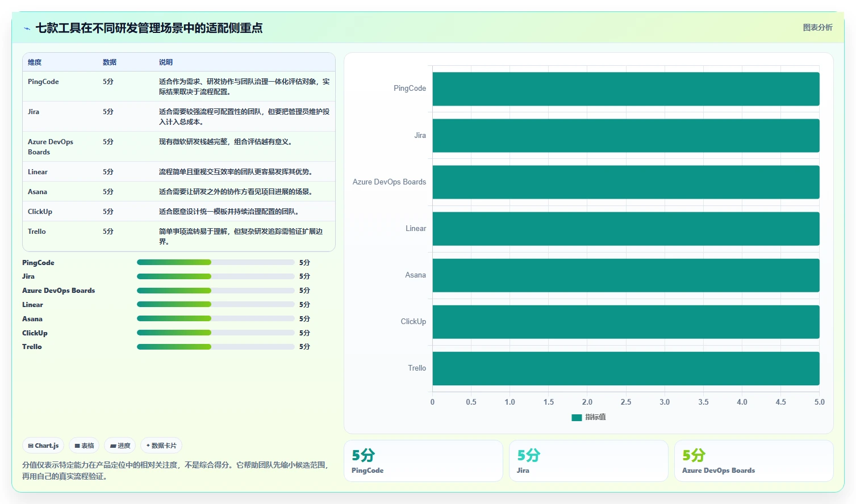Click the 2.5 x-axis tick label

click(626, 402)
